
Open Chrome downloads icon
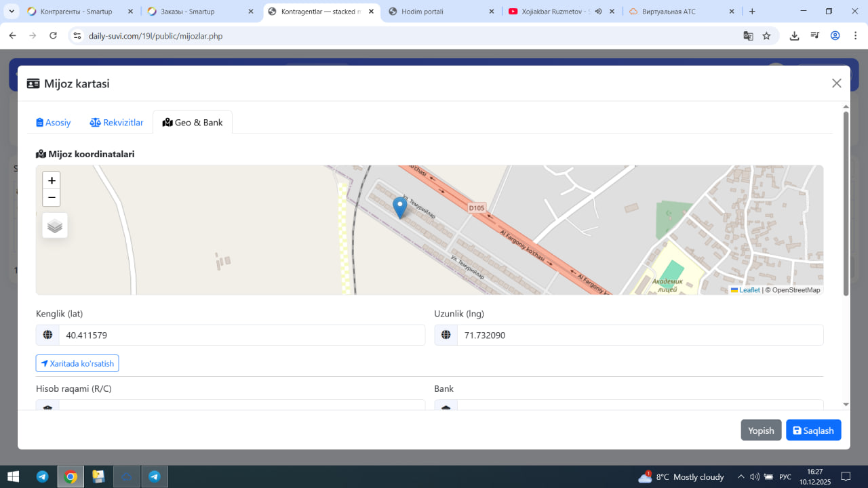click(794, 36)
